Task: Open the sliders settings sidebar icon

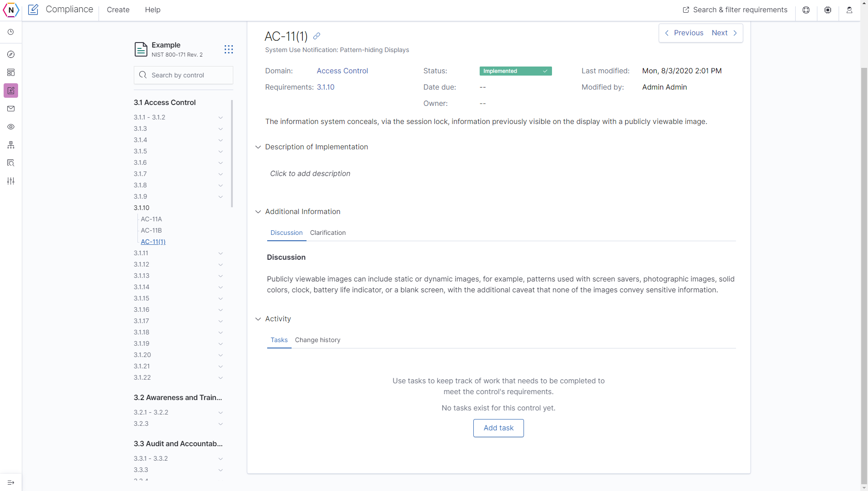Action: (x=11, y=181)
